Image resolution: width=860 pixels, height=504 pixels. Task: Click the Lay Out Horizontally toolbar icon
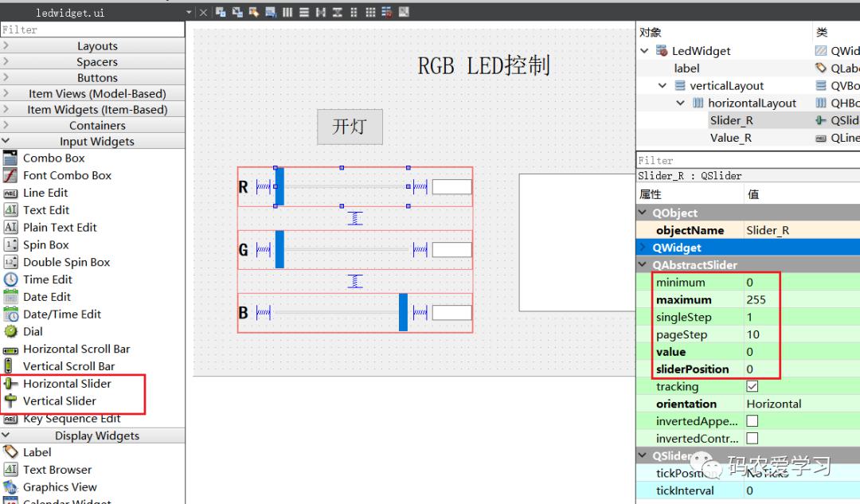[x=287, y=11]
